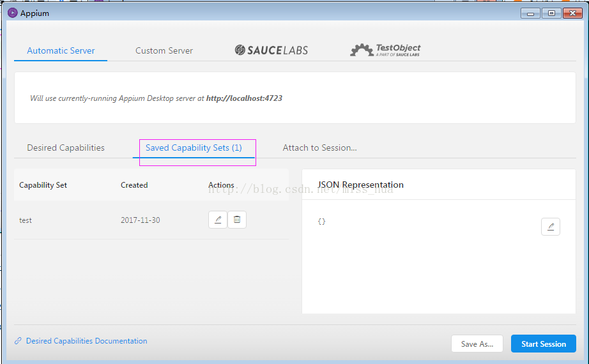Viewport: 589px width, 364px height.
Task: Click the Created column header
Action: 134,185
